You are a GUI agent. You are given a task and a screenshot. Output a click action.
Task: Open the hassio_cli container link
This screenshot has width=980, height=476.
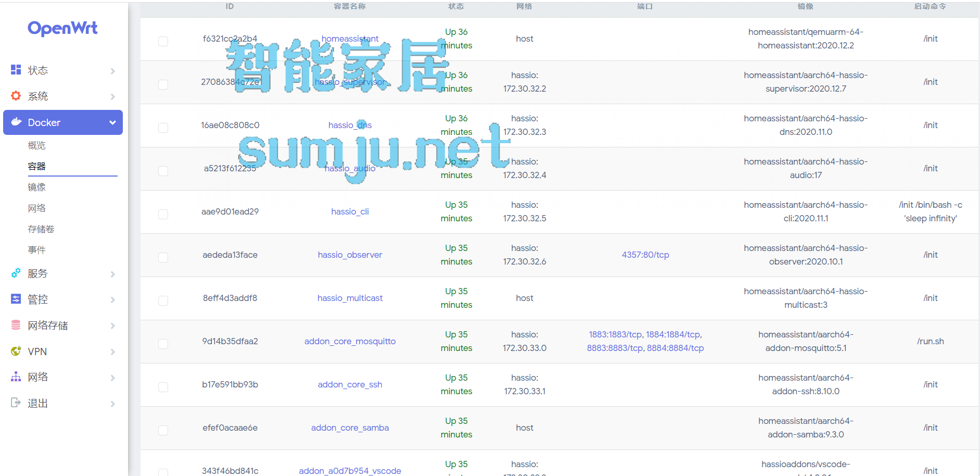(x=350, y=211)
